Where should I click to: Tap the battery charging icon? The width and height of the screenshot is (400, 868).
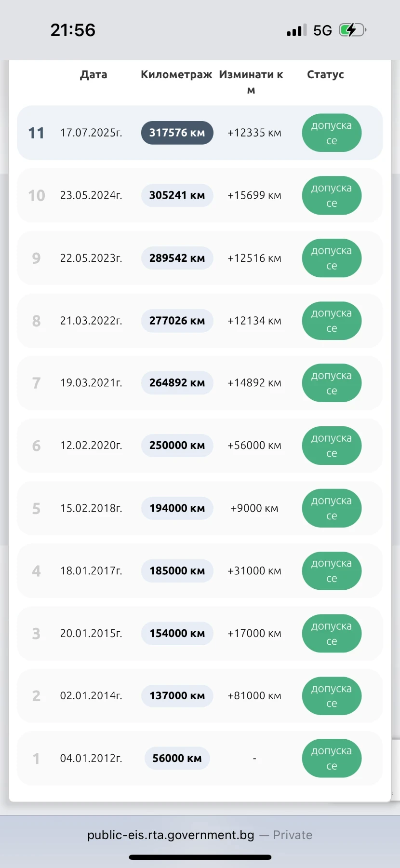click(352, 30)
